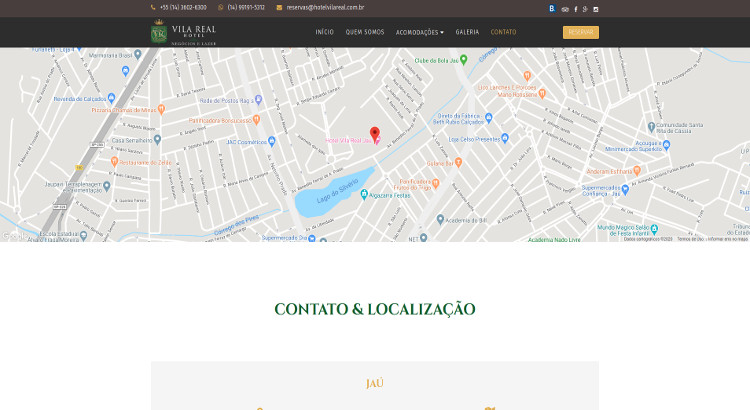This screenshot has height=410, width=750.
Task: Open the Instagram icon in top bar
Action: coord(596,9)
